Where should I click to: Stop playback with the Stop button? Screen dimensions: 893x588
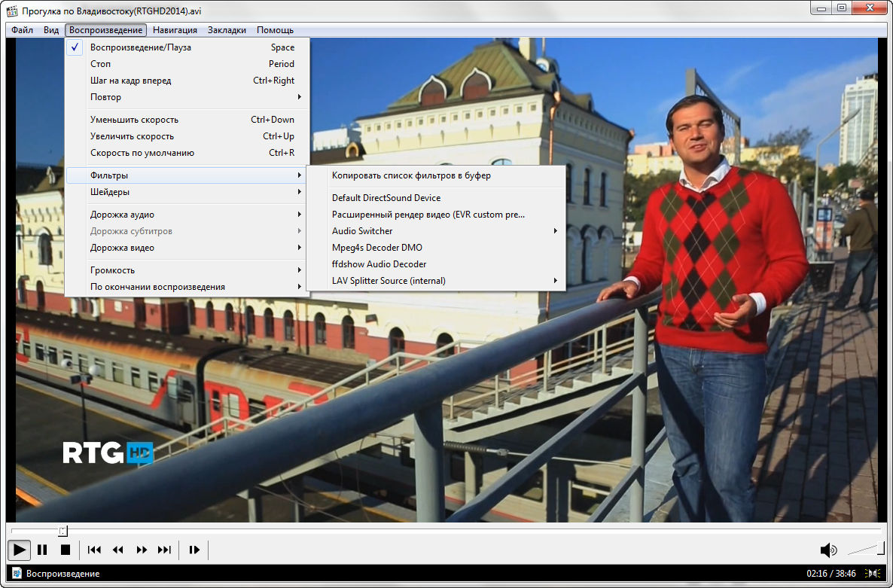66,550
